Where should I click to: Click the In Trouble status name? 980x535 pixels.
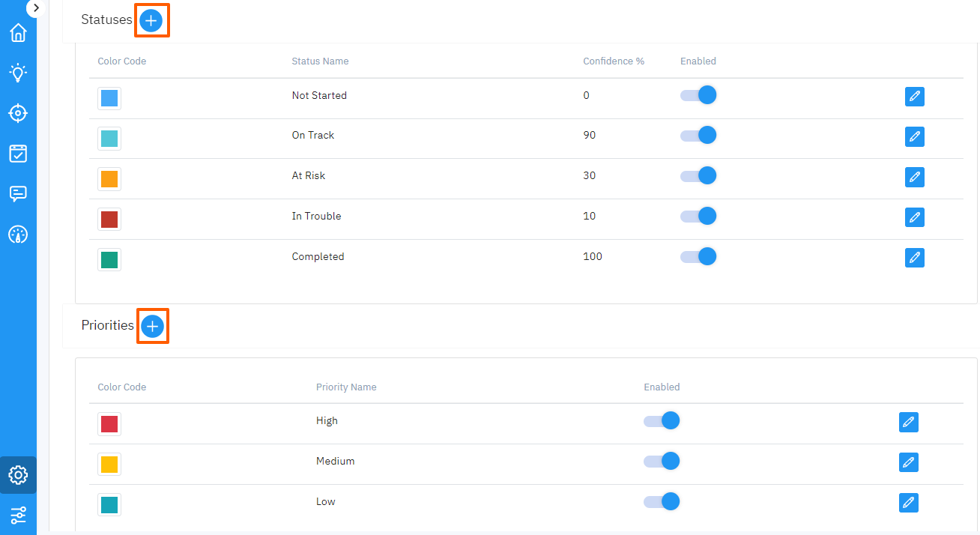[x=316, y=217]
